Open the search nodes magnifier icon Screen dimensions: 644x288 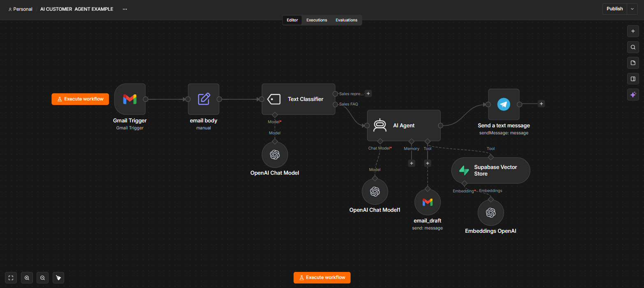pos(633,47)
